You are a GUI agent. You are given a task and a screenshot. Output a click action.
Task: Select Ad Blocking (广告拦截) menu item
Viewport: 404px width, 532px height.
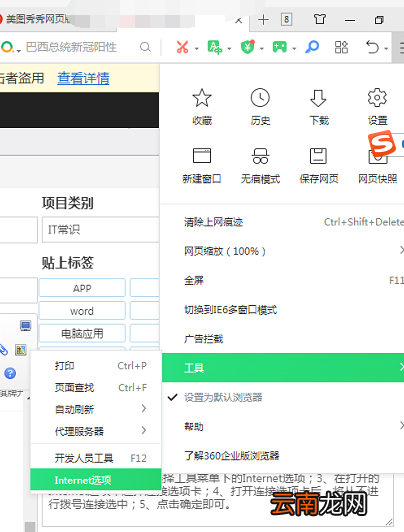[x=282, y=339]
